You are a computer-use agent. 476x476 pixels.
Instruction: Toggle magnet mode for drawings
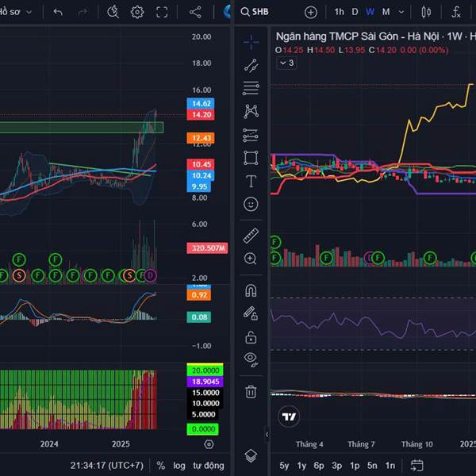(x=251, y=290)
